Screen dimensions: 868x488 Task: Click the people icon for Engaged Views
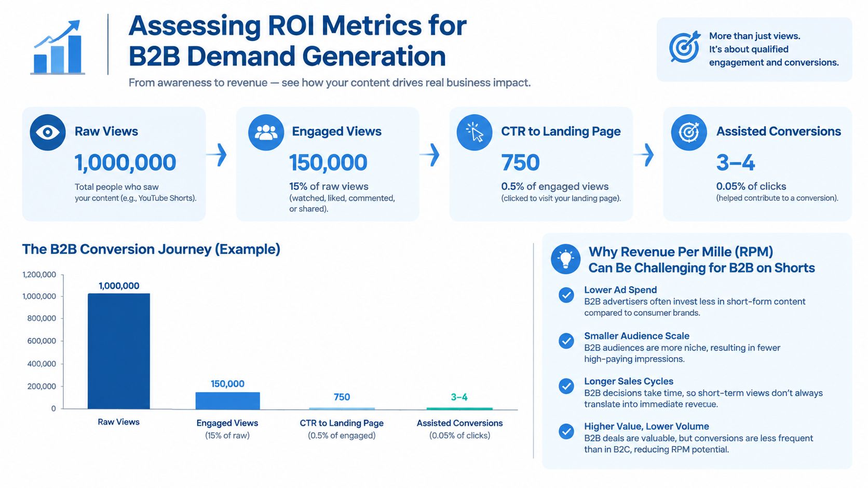[266, 132]
